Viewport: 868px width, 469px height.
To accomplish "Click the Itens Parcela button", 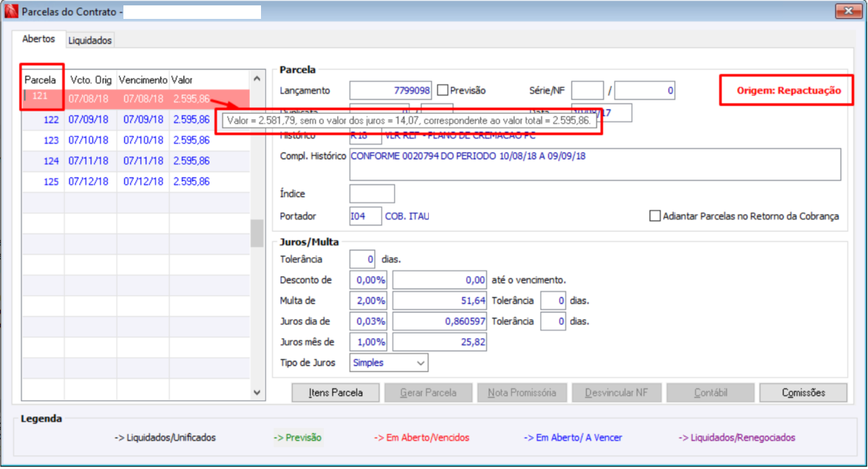I will [x=335, y=392].
